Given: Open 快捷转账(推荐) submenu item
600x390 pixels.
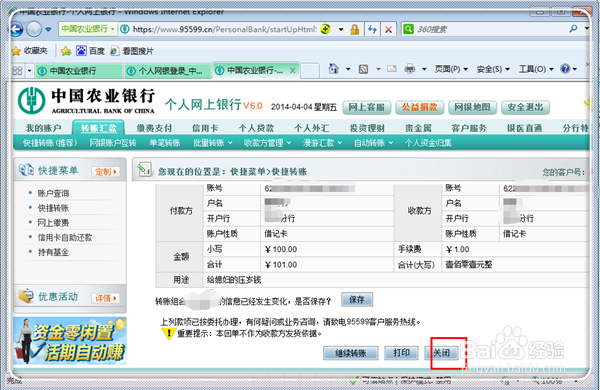Looking at the screenshot, I should pyautogui.click(x=50, y=143).
